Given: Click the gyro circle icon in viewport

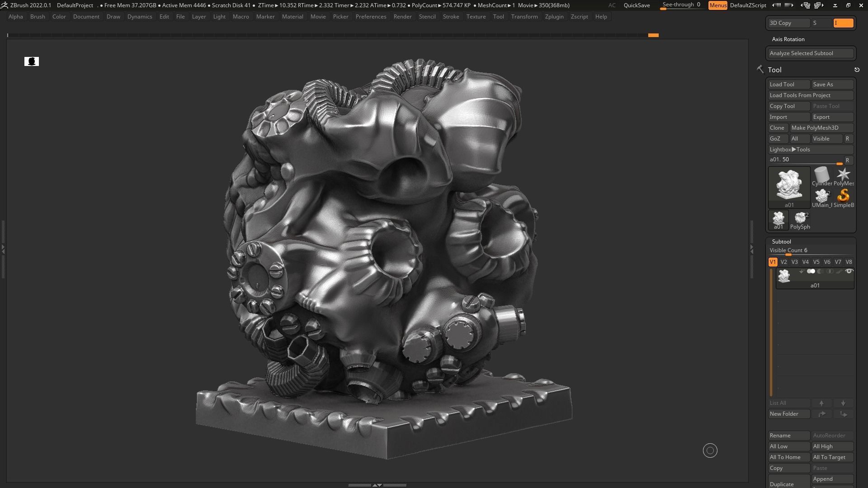Looking at the screenshot, I should 710,450.
